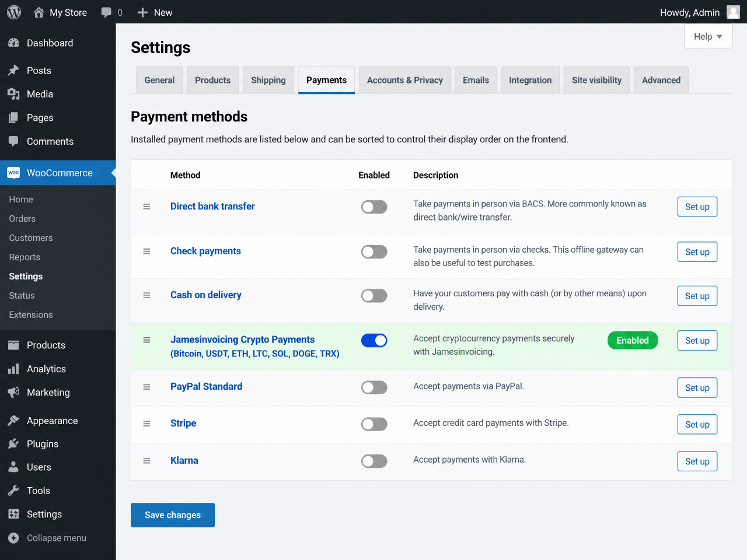Image resolution: width=747 pixels, height=560 pixels.
Task: Turn on the Klarna toggle
Action: pyautogui.click(x=374, y=461)
